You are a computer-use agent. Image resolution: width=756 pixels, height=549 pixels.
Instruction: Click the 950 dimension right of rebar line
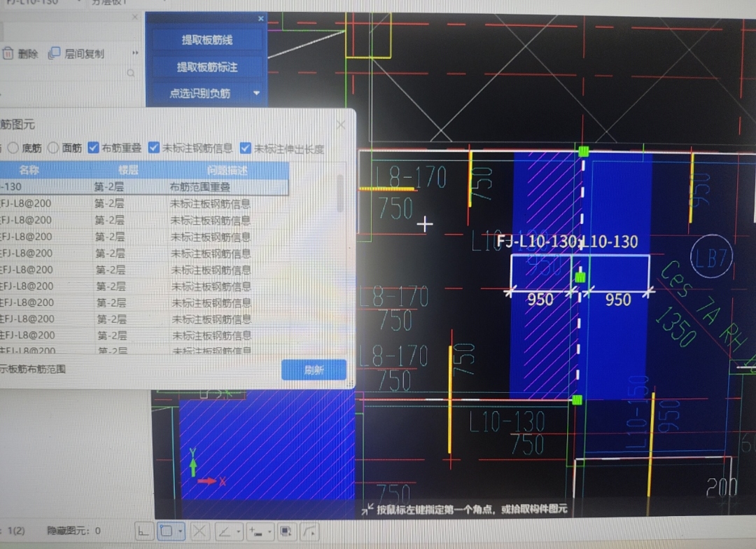click(x=618, y=300)
